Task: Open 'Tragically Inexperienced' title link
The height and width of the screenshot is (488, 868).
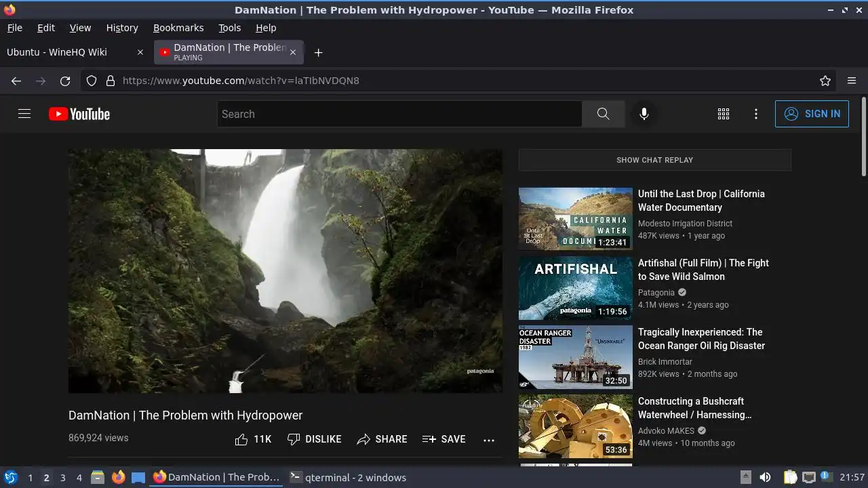Action: click(x=701, y=339)
